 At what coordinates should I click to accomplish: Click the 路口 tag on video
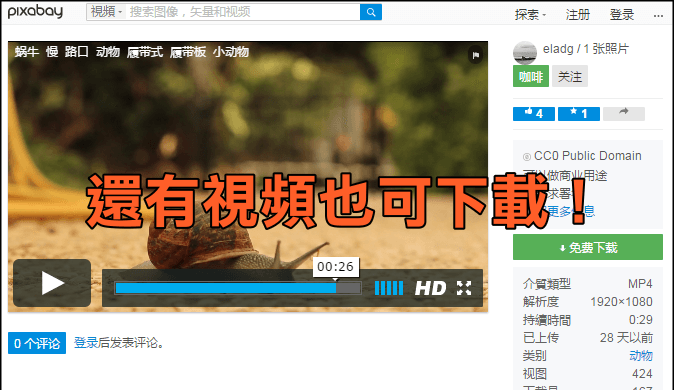tap(77, 52)
